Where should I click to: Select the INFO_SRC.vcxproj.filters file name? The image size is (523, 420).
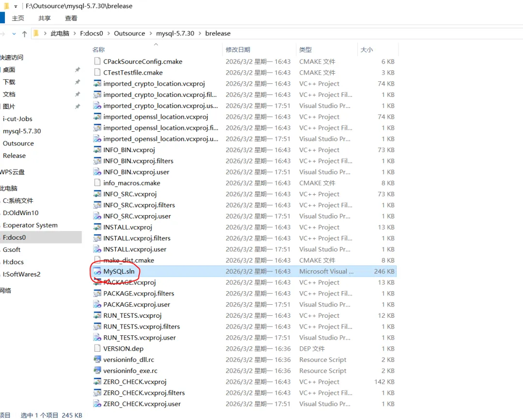click(x=139, y=205)
